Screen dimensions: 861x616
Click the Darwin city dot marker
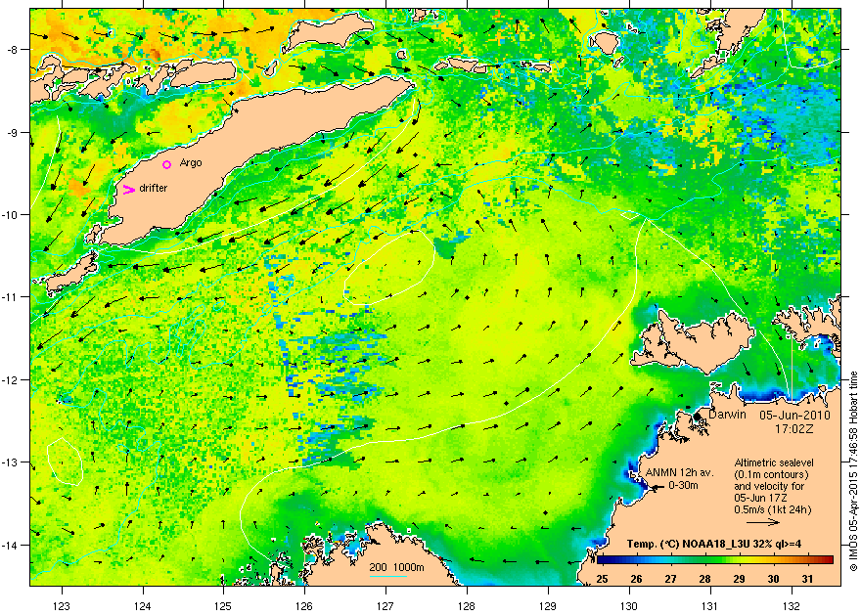697,417
